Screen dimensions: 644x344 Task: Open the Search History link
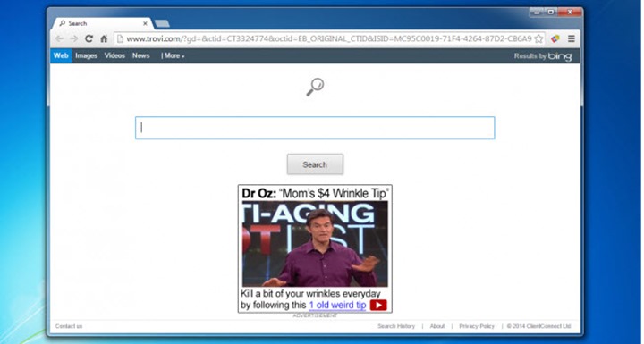pyautogui.click(x=396, y=326)
